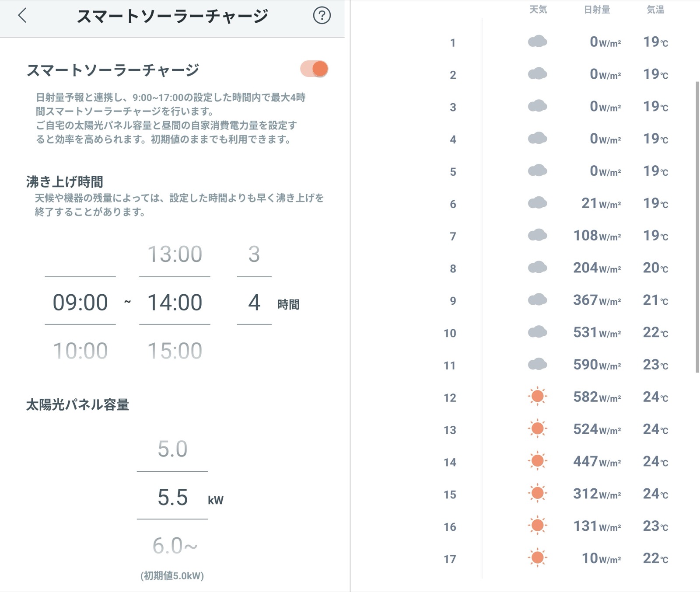Choose 15:00 in the end time picker
Image resolution: width=700 pixels, height=592 pixels.
(175, 351)
